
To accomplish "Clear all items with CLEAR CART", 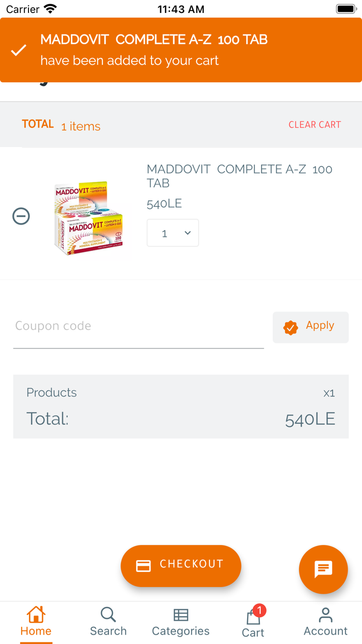I will [x=314, y=125].
